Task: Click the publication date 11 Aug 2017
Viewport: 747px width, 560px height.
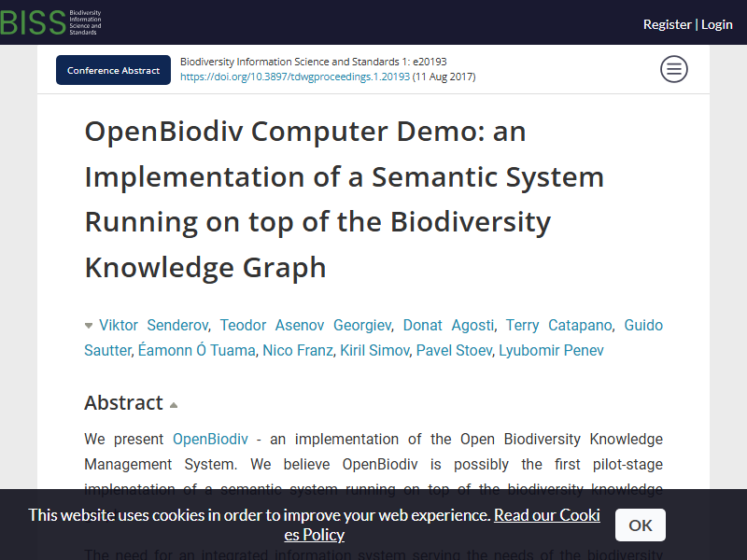Action: point(444,77)
